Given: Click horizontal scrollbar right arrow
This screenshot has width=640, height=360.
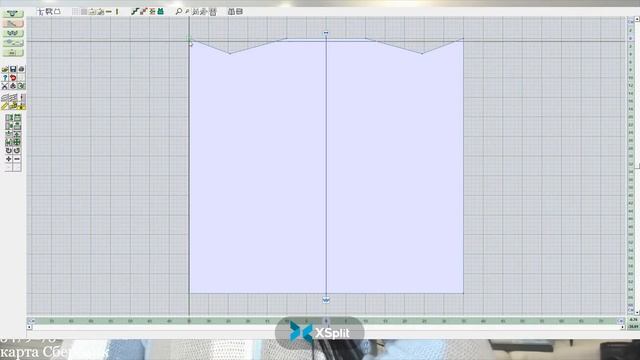Looking at the screenshot, I should coord(622,327).
